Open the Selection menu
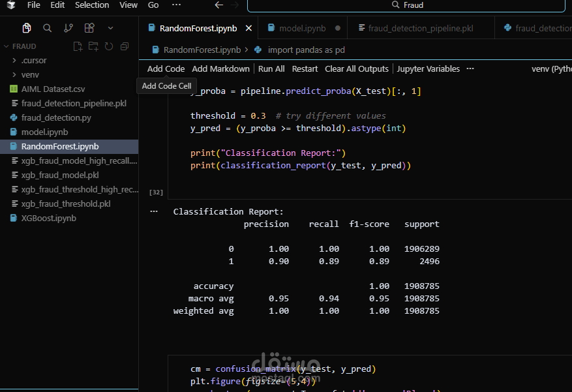The image size is (572, 392). pyautogui.click(x=92, y=5)
